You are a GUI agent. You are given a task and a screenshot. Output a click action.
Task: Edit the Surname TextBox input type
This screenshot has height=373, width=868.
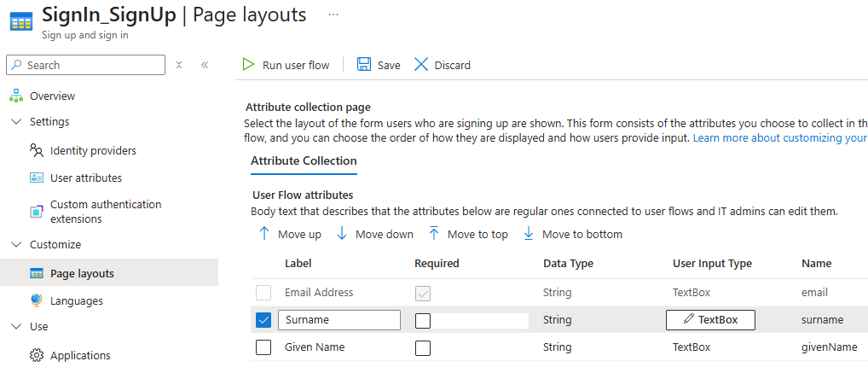(710, 320)
